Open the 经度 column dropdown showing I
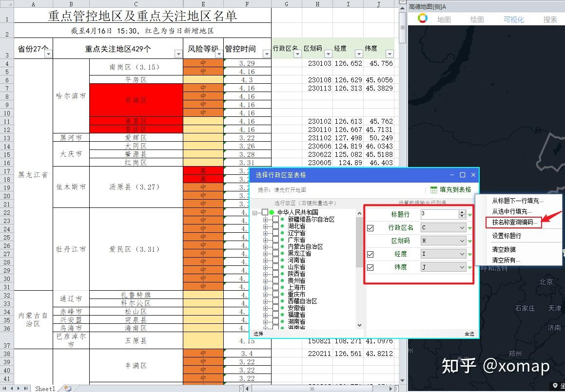 tap(443, 254)
